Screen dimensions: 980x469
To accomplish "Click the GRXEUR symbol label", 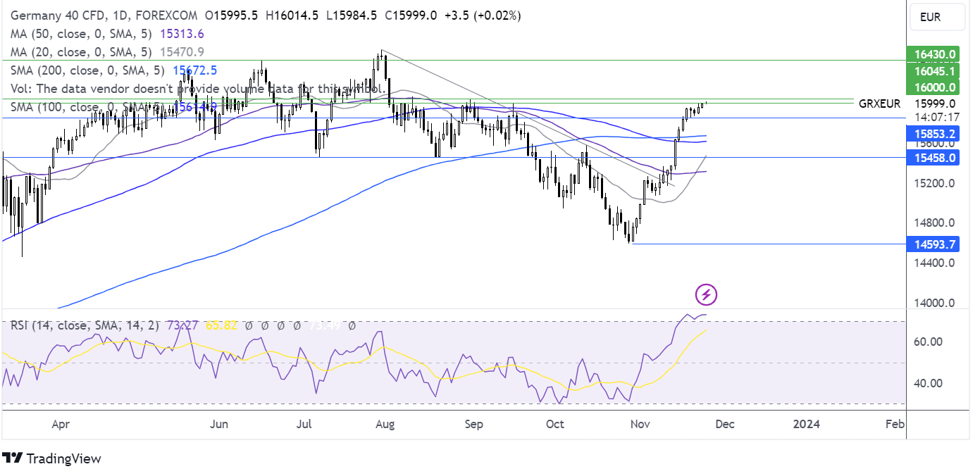I will click(x=879, y=104).
